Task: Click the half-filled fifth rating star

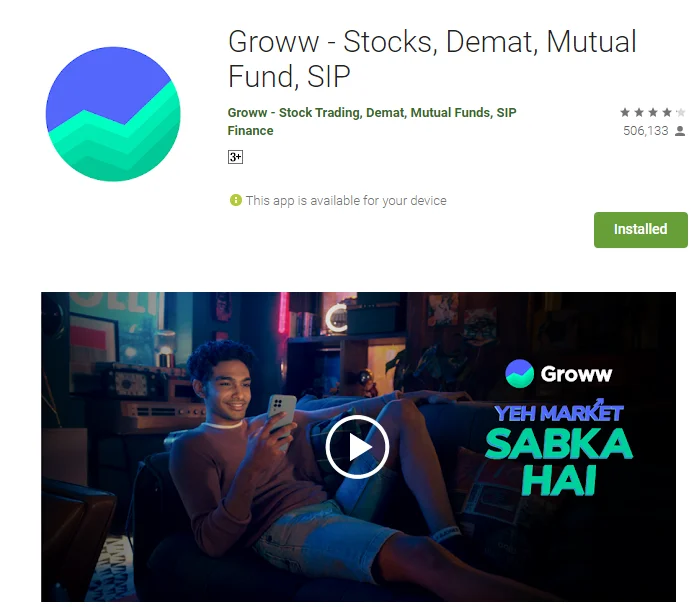Action: pyautogui.click(x=680, y=112)
